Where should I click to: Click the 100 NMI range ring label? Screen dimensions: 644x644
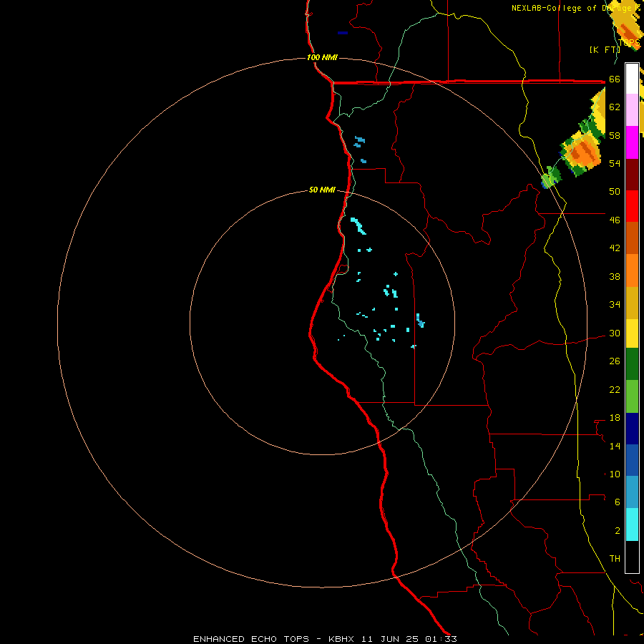pos(322,57)
